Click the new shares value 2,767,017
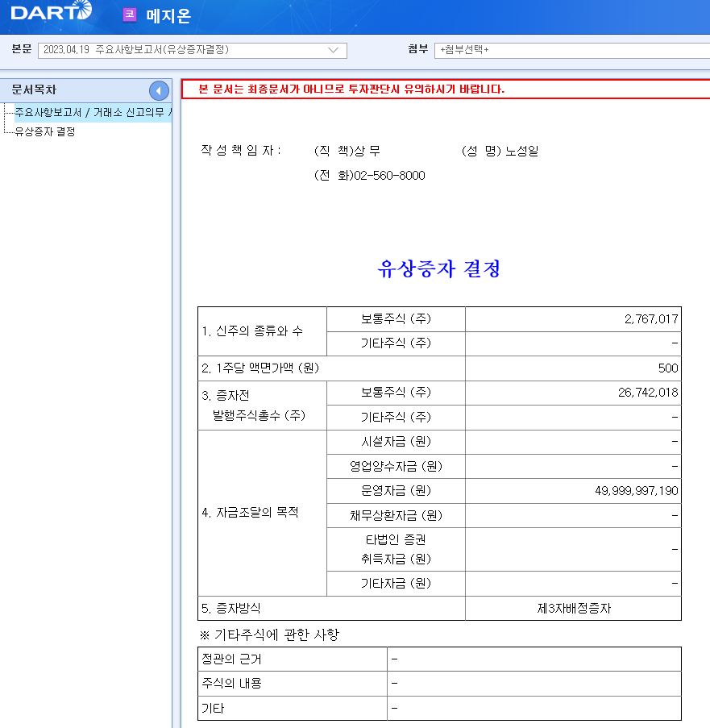This screenshot has height=728, width=710. 651,319
